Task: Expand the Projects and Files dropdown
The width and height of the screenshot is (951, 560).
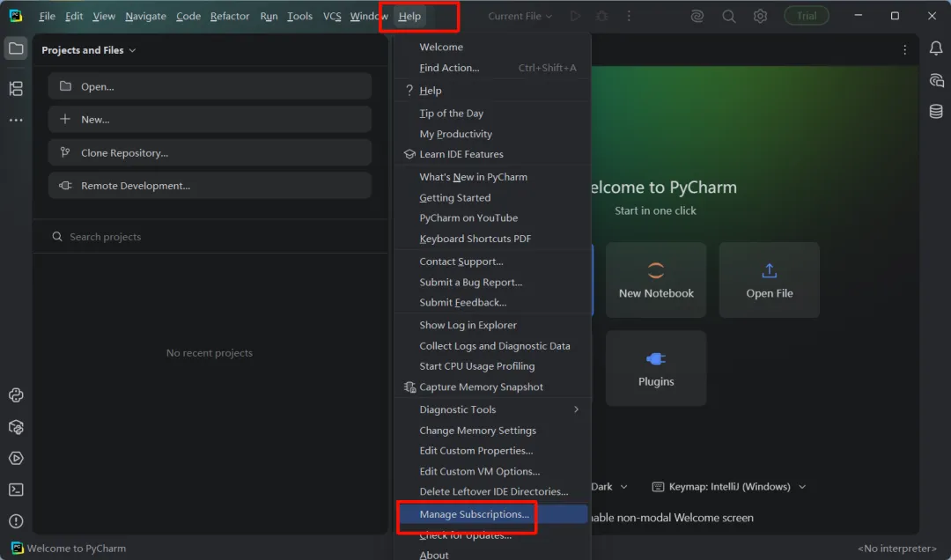Action: coord(89,50)
